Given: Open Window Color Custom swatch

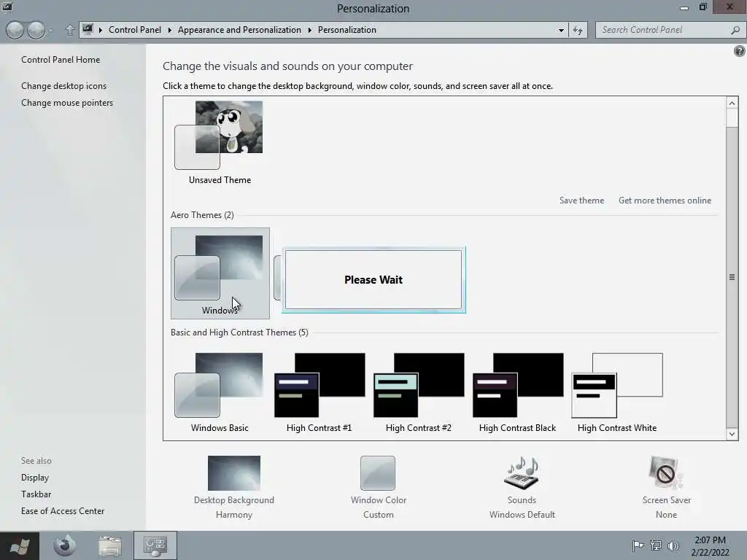Looking at the screenshot, I should 379,487.
